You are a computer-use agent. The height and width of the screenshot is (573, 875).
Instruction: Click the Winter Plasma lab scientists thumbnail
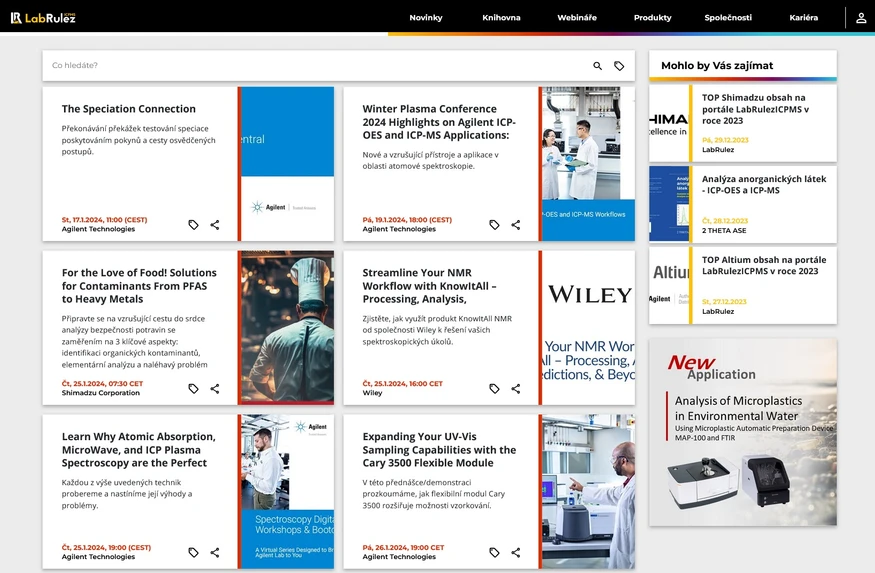[588, 164]
